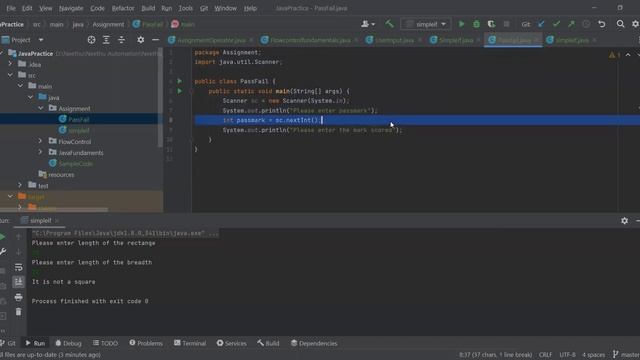Toggle soft-wrap in the Run console
This screenshot has height=360, width=640.
(x=18, y=267)
